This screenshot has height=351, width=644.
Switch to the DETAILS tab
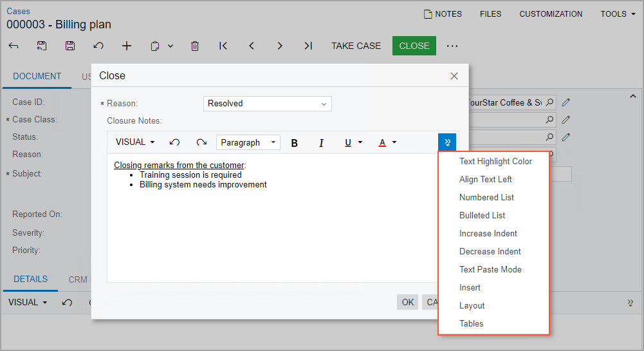pos(31,280)
